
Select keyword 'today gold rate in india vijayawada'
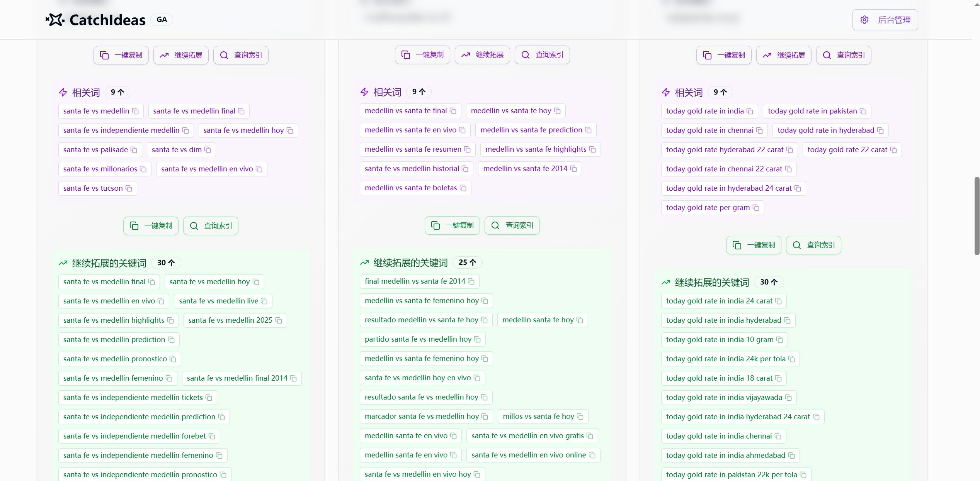click(729, 398)
